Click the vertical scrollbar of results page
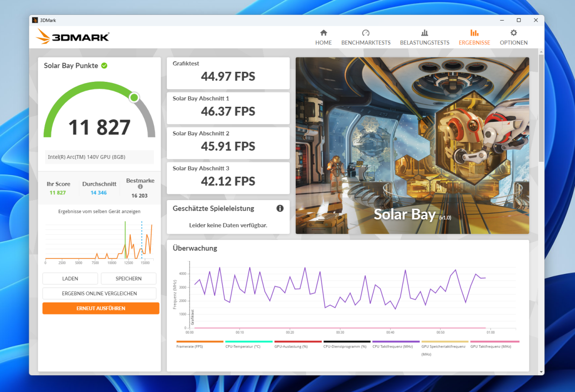The height and width of the screenshot is (392, 575). tap(541, 108)
